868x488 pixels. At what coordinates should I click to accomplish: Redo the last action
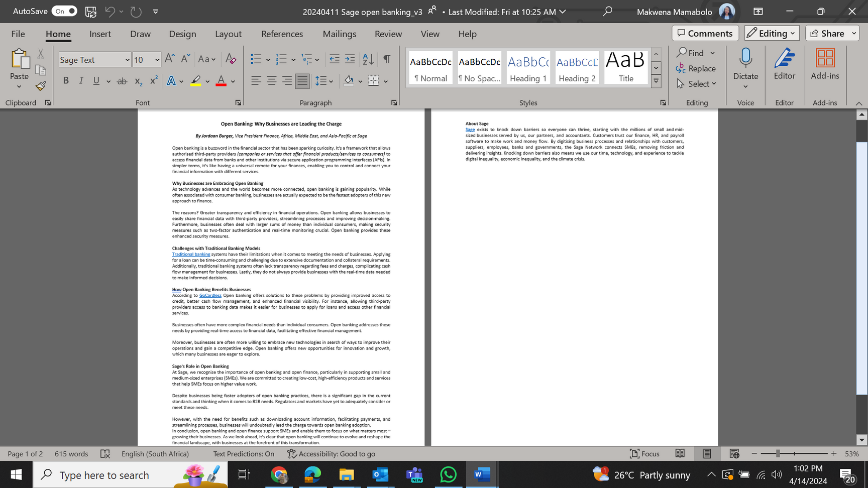(x=136, y=12)
